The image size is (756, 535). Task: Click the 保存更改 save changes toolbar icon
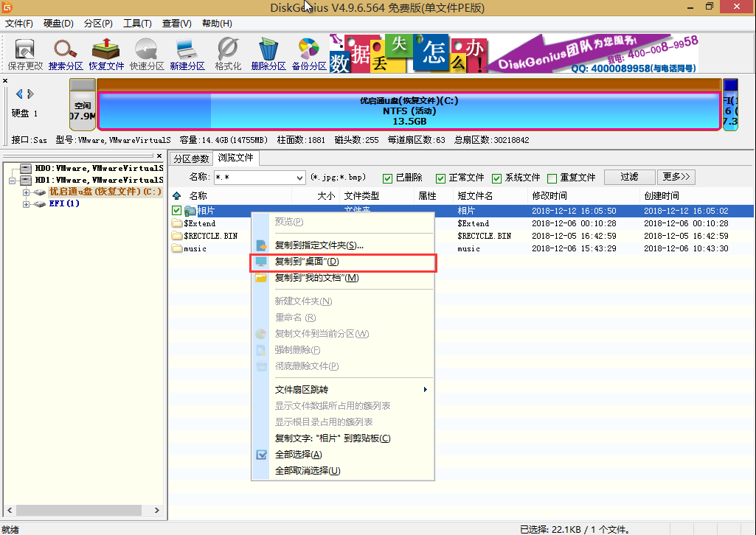[25, 54]
